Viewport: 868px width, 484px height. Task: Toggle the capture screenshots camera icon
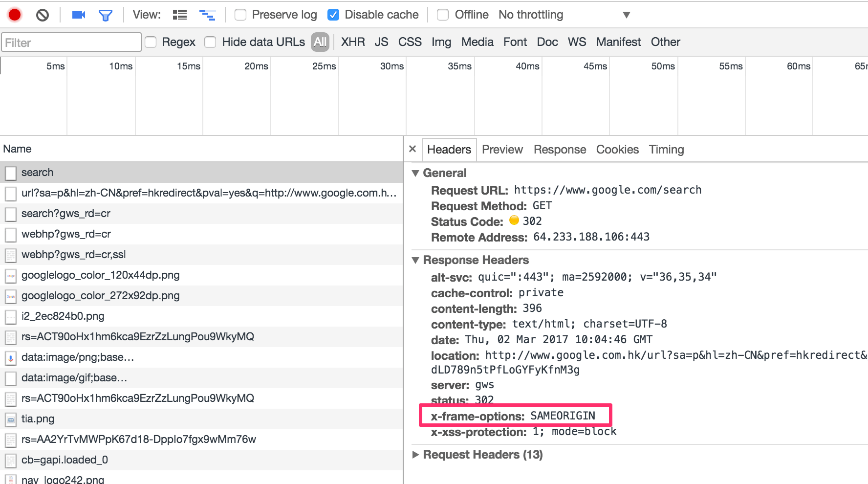tap(79, 15)
